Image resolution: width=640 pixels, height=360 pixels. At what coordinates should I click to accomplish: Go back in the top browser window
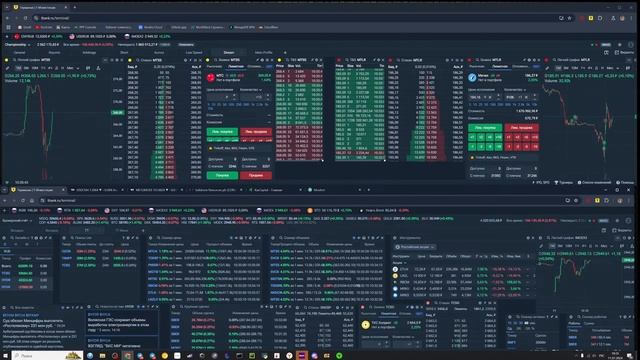pyautogui.click(x=7, y=18)
